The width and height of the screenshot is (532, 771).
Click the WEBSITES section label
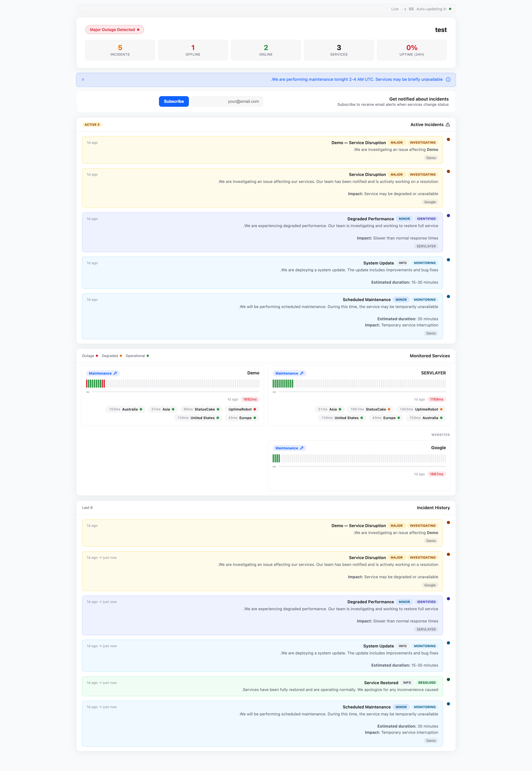[x=441, y=435]
